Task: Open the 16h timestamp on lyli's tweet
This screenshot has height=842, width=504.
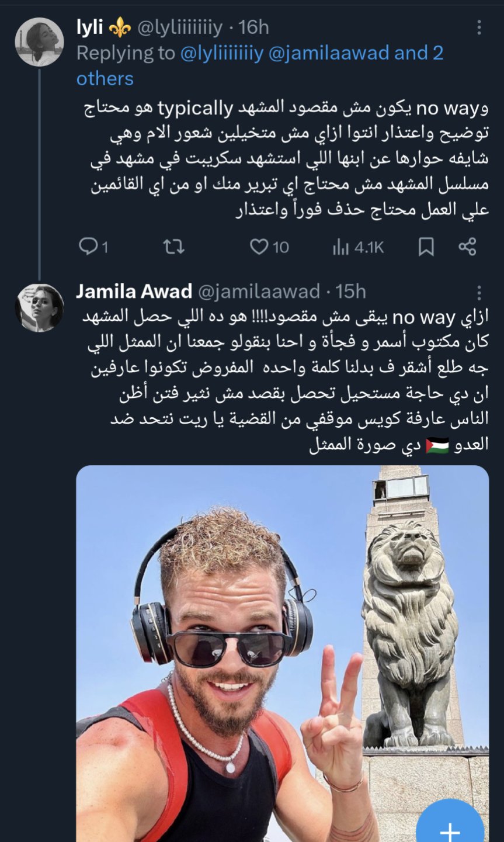Action: [x=254, y=27]
